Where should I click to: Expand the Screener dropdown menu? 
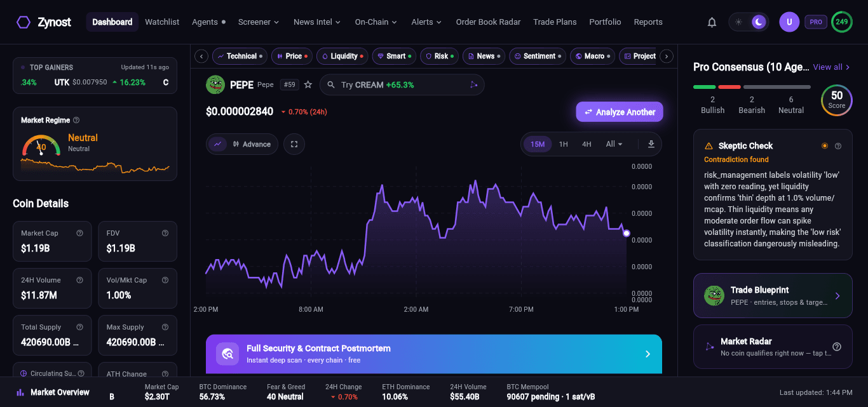coord(259,22)
